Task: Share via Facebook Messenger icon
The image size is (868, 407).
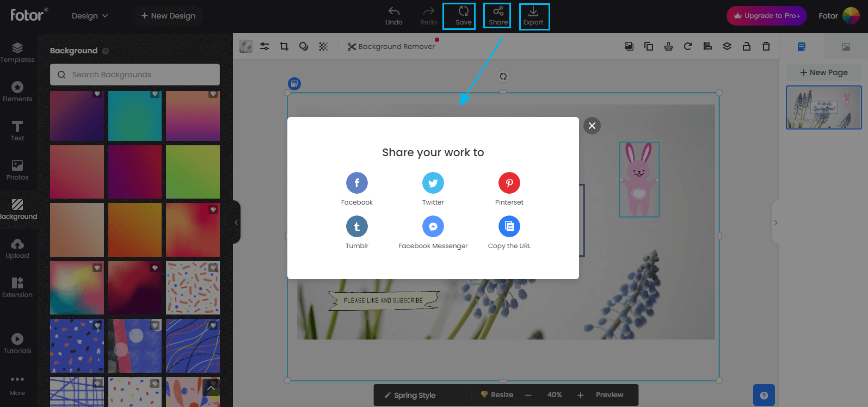Action: (x=433, y=226)
